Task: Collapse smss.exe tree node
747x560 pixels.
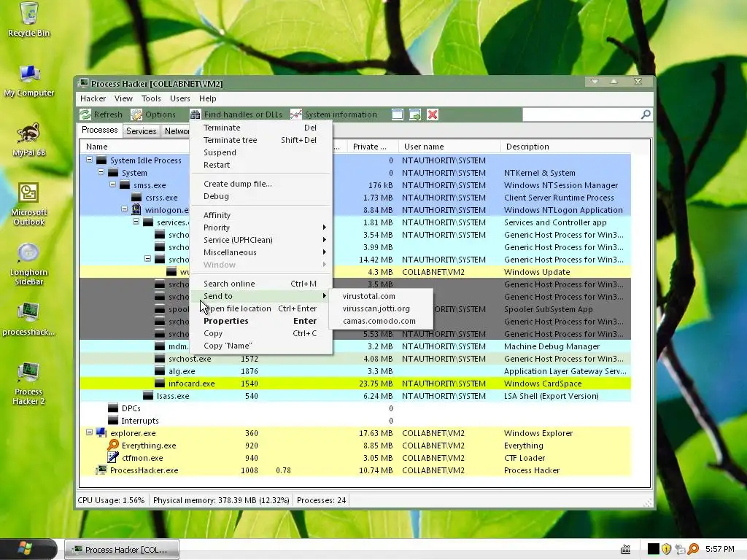Action: 112,184
